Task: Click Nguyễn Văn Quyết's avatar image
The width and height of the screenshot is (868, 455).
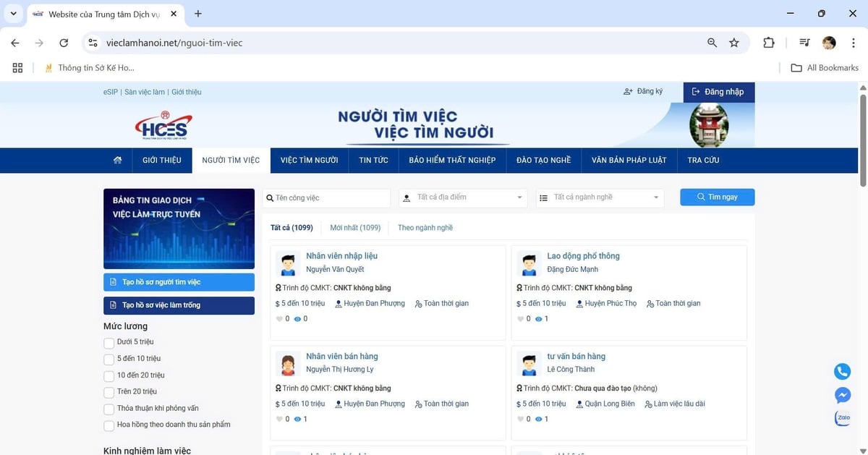Action: tap(288, 263)
